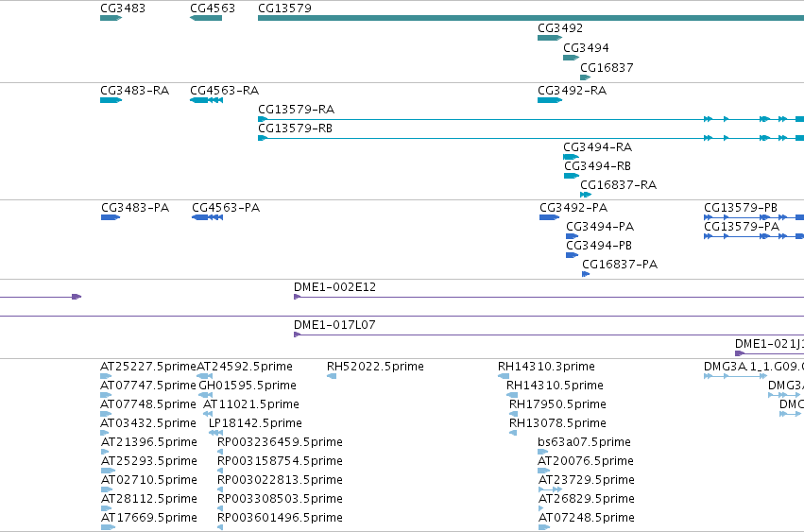Open the RP003236459.5prime EST label
Viewport: 804px width, 532px height.
280,441
